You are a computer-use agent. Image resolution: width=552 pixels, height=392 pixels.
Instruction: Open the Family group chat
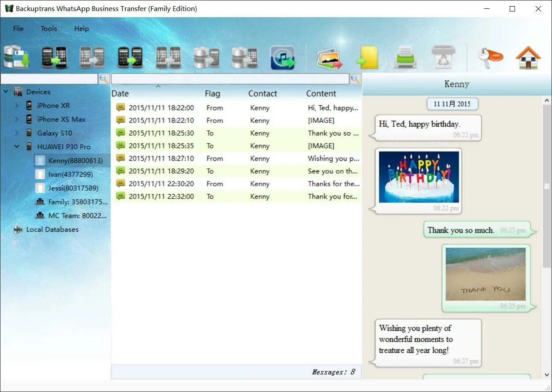(x=71, y=202)
